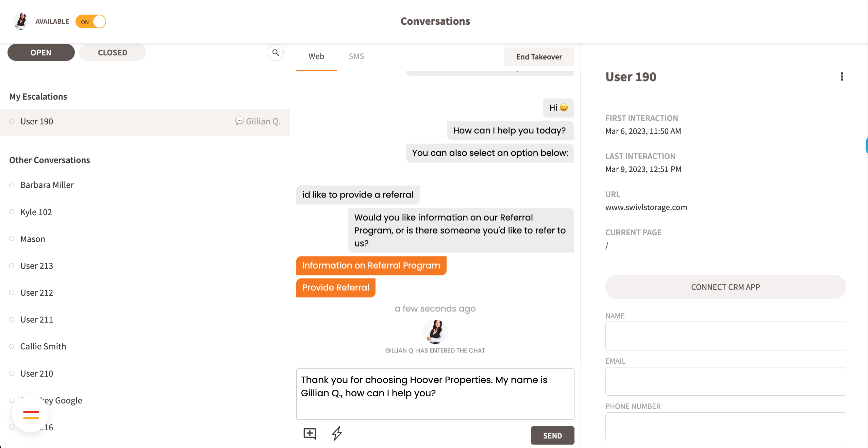Image resolution: width=868 pixels, height=448 pixels.
Task: Click the Name input field
Action: coord(725,336)
